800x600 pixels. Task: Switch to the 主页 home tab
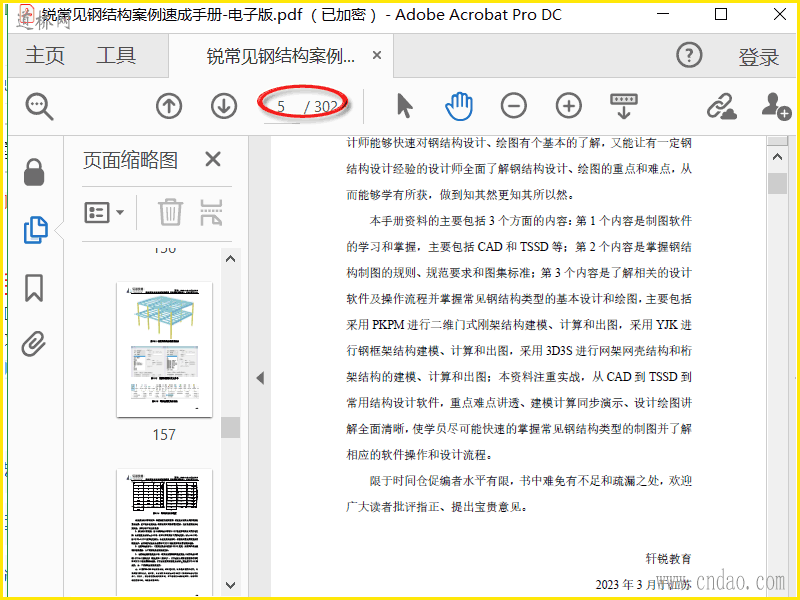45,55
